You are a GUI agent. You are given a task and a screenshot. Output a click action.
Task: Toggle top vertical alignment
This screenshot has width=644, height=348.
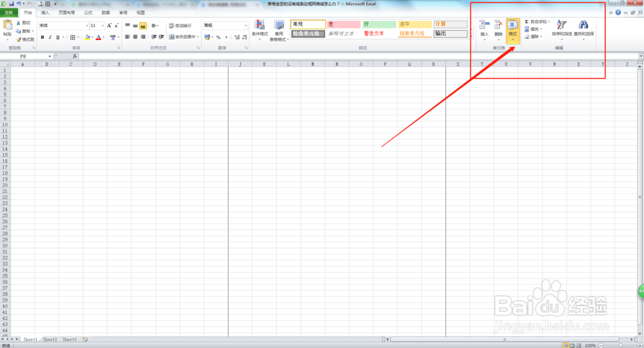pos(128,26)
